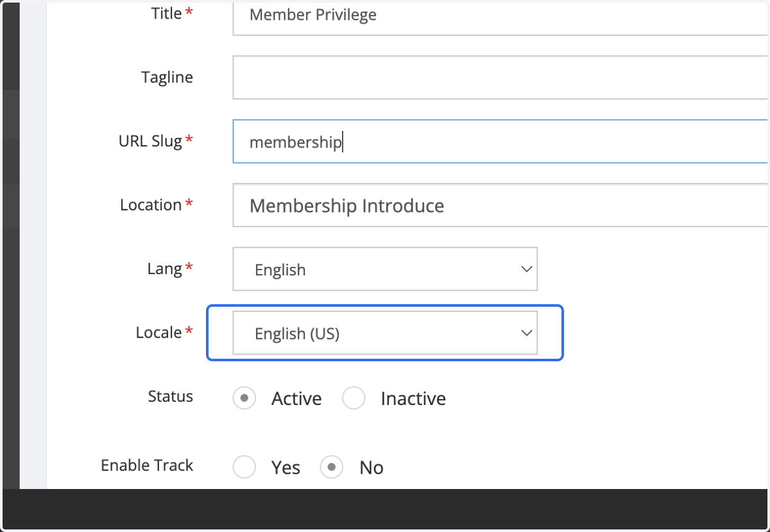This screenshot has width=770, height=532.
Task: Choose Yes for Enable Track
Action: click(244, 467)
